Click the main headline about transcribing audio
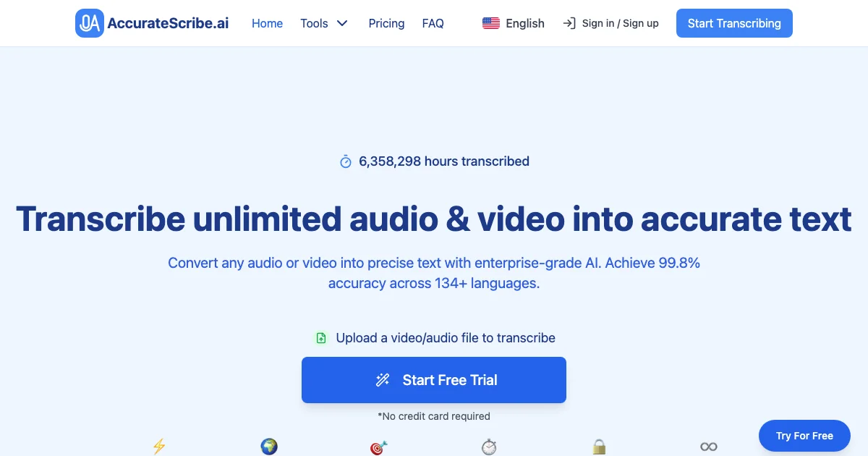Image resolution: width=868 pixels, height=456 pixels. click(x=434, y=219)
